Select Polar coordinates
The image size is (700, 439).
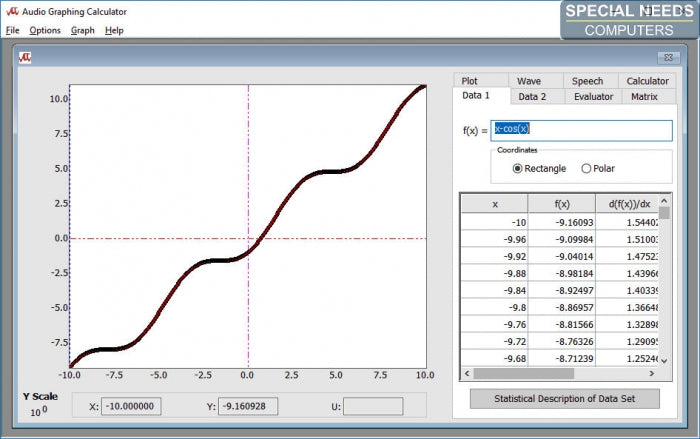click(586, 168)
